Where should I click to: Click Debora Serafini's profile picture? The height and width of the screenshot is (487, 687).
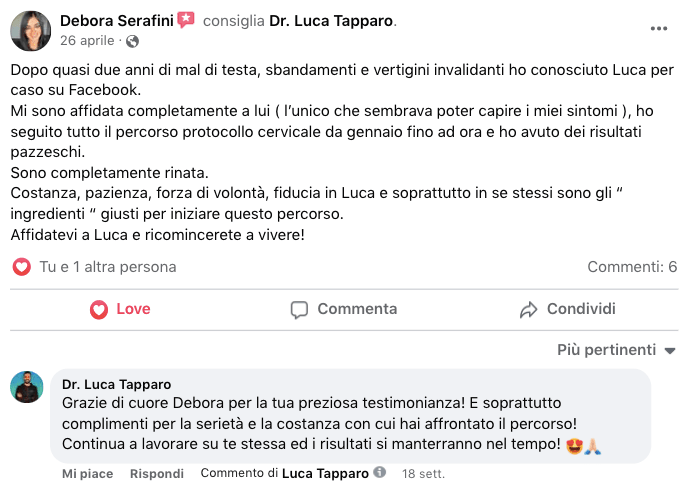point(30,30)
